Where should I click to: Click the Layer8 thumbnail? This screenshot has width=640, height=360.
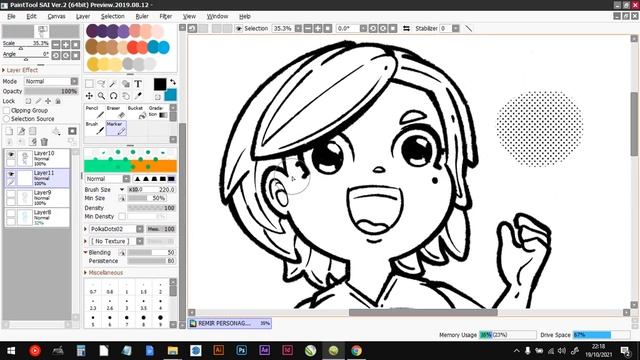pos(24,217)
